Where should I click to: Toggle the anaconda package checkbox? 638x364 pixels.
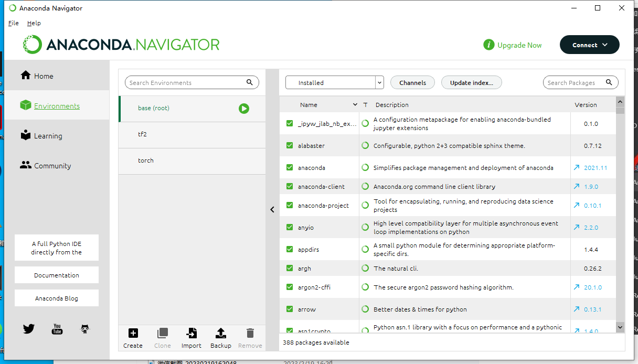point(290,168)
